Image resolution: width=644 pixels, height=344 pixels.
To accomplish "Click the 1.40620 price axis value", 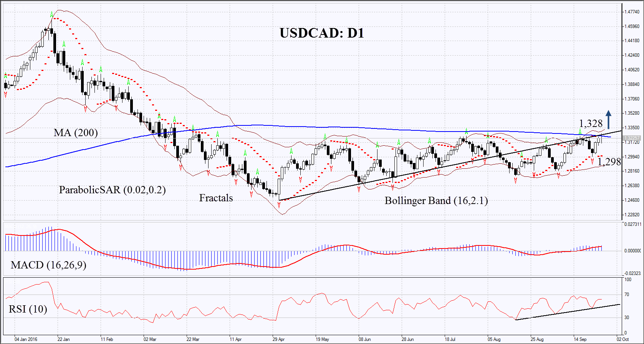I will click(x=632, y=70).
